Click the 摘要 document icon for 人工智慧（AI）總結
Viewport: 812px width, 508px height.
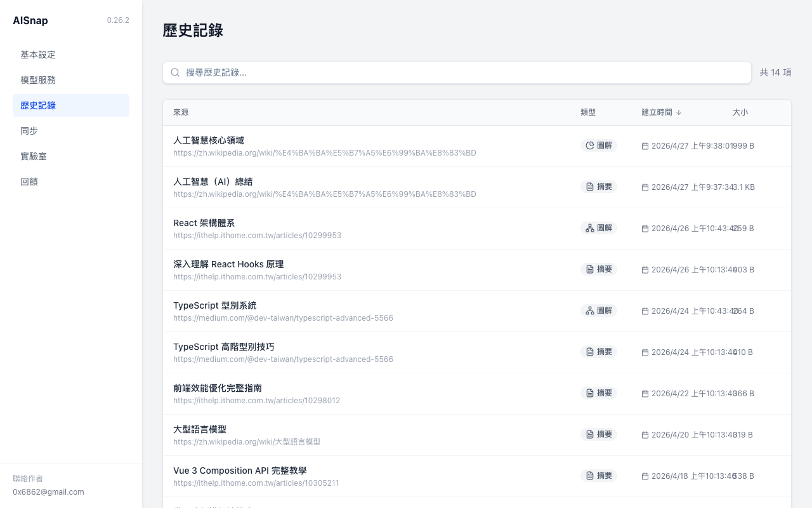[589, 187]
